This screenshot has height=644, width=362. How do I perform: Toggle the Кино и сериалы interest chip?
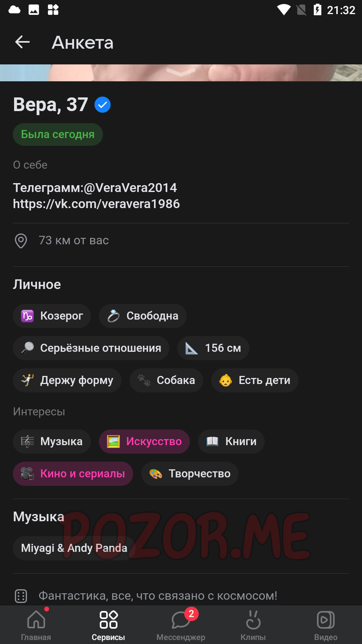click(x=73, y=474)
